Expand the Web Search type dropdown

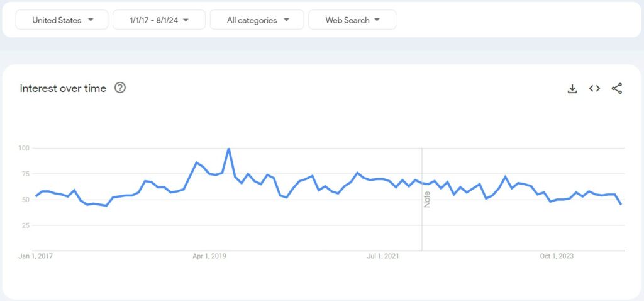[x=352, y=20]
